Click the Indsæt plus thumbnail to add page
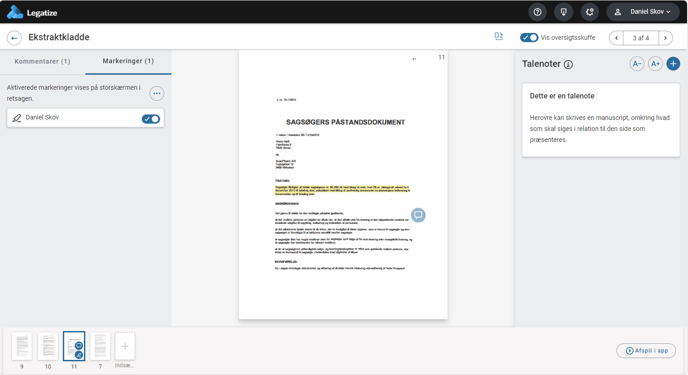Viewport: 688px width, 375px height. click(x=125, y=346)
